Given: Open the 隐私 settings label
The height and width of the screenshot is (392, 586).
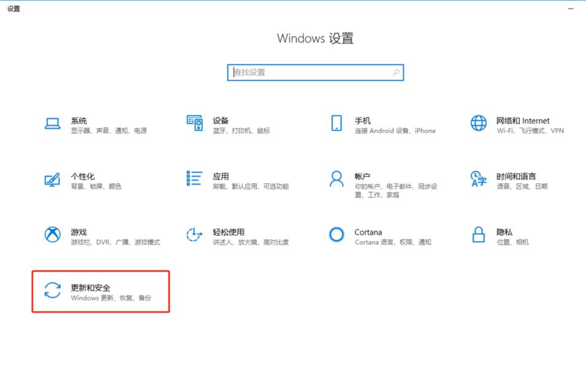Looking at the screenshot, I should point(504,232).
